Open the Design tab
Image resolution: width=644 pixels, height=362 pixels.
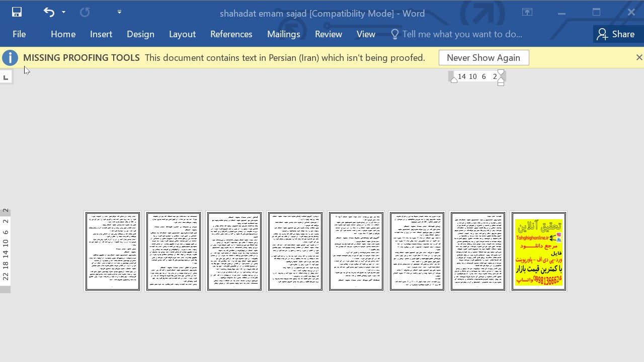(140, 34)
